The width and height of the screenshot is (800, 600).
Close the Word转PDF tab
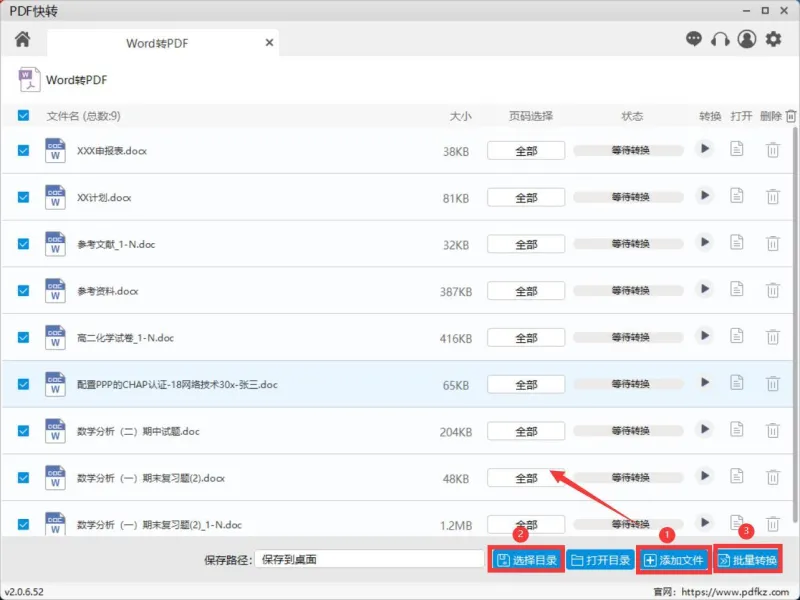[x=269, y=43]
